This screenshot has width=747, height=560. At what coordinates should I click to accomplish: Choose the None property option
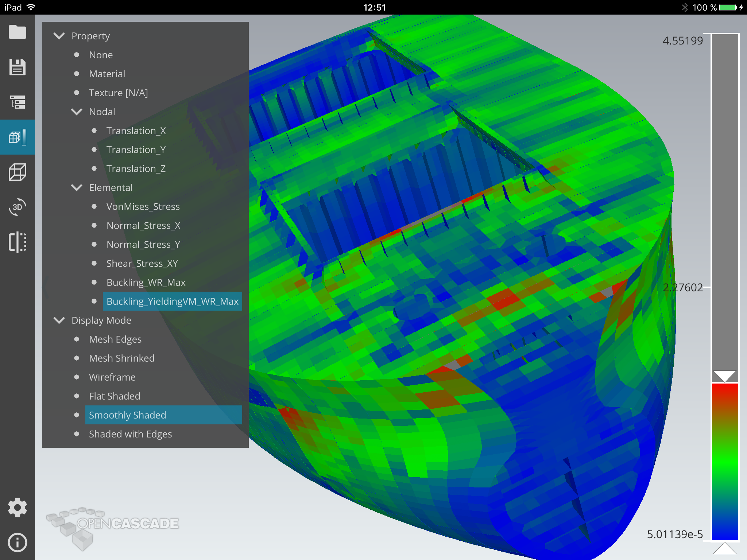coord(101,55)
